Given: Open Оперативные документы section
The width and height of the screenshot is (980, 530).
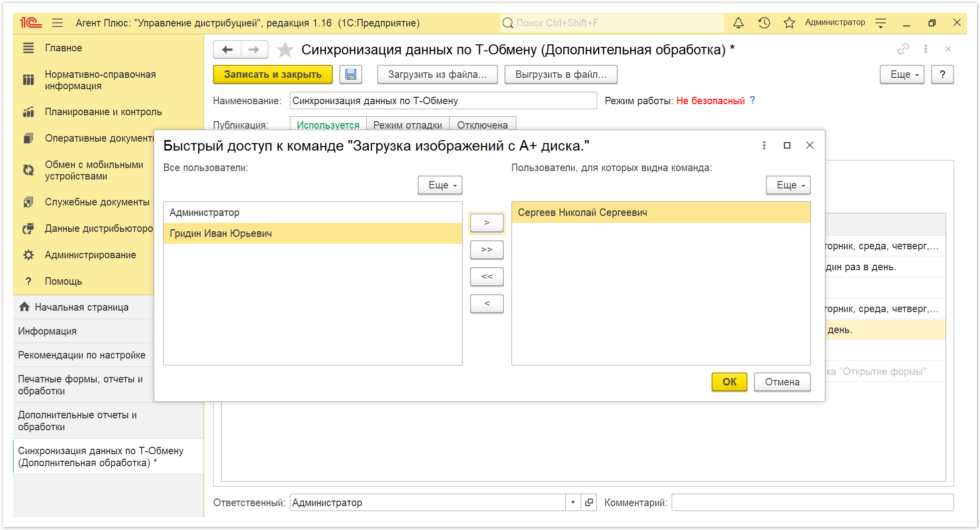Looking at the screenshot, I should [x=99, y=138].
